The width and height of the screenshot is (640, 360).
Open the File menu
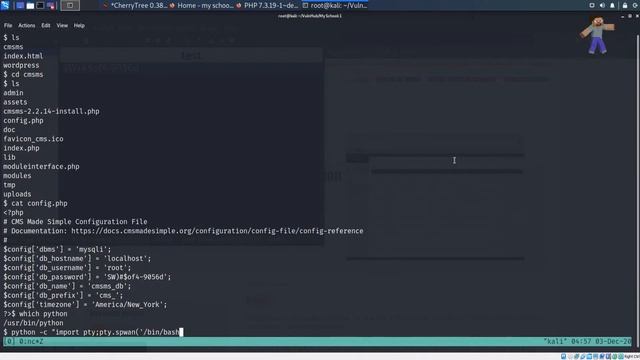8,25
